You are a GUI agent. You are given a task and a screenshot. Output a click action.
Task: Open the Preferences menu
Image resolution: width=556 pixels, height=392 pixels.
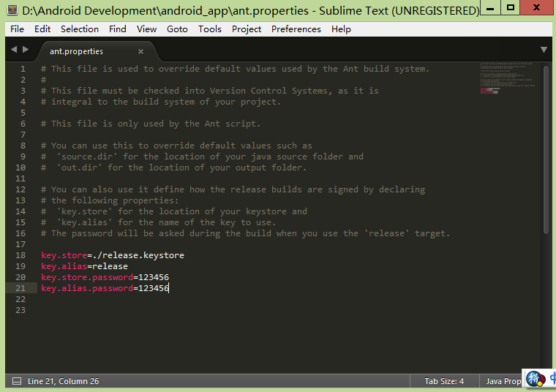[x=296, y=29]
